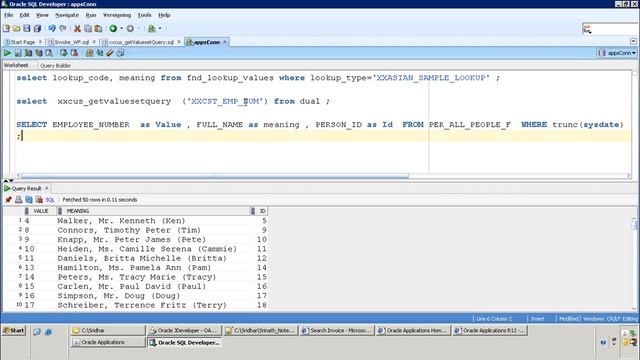Close the Invoke_WF.sql tab
The height and width of the screenshot is (360, 640).
click(94, 42)
